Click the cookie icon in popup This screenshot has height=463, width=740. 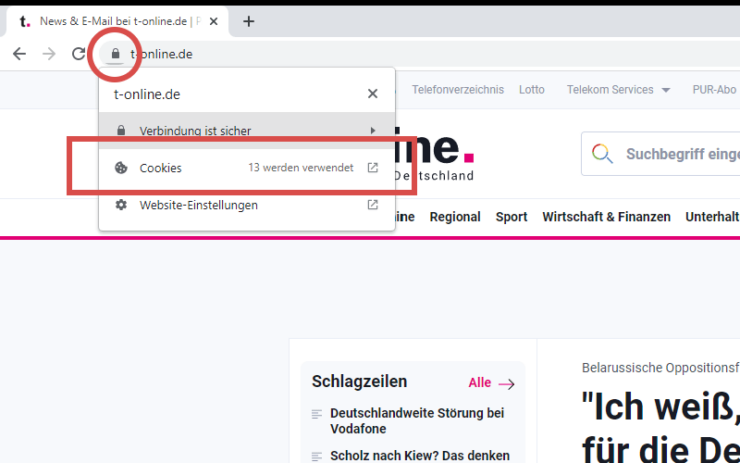[x=121, y=168]
